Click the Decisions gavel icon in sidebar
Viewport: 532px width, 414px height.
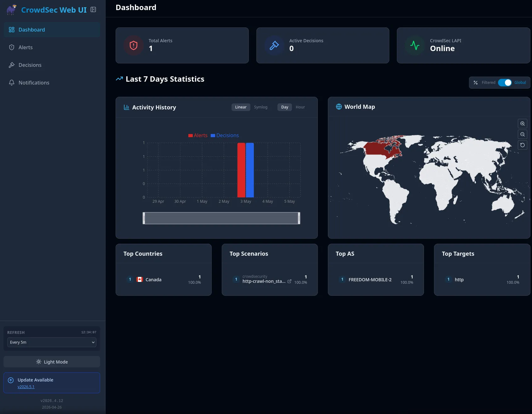point(12,65)
